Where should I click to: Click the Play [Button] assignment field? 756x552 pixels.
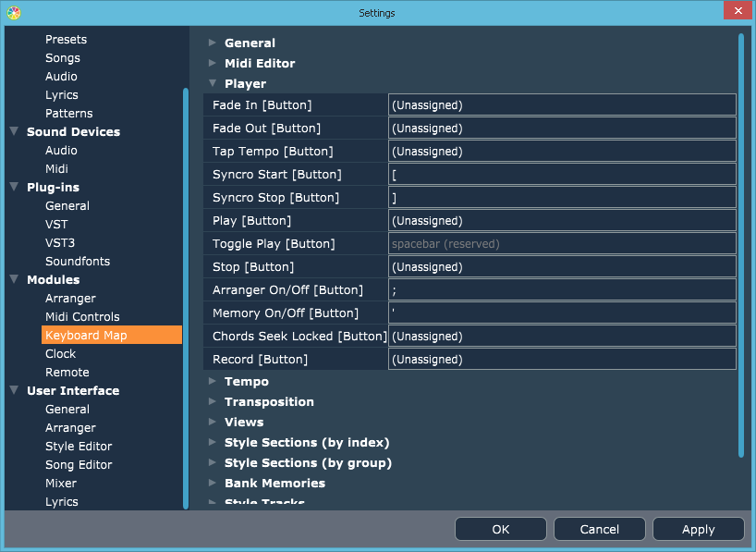coord(562,220)
